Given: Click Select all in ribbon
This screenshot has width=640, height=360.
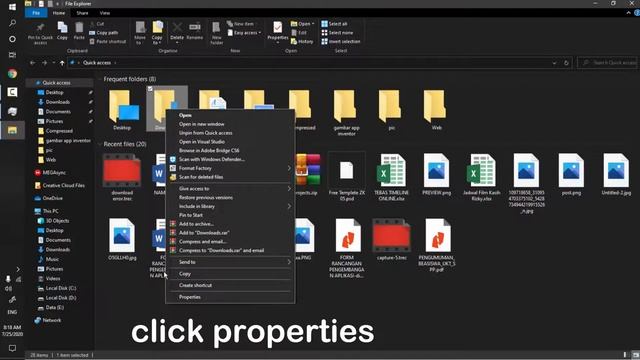Looking at the screenshot, I should pyautogui.click(x=334, y=24).
